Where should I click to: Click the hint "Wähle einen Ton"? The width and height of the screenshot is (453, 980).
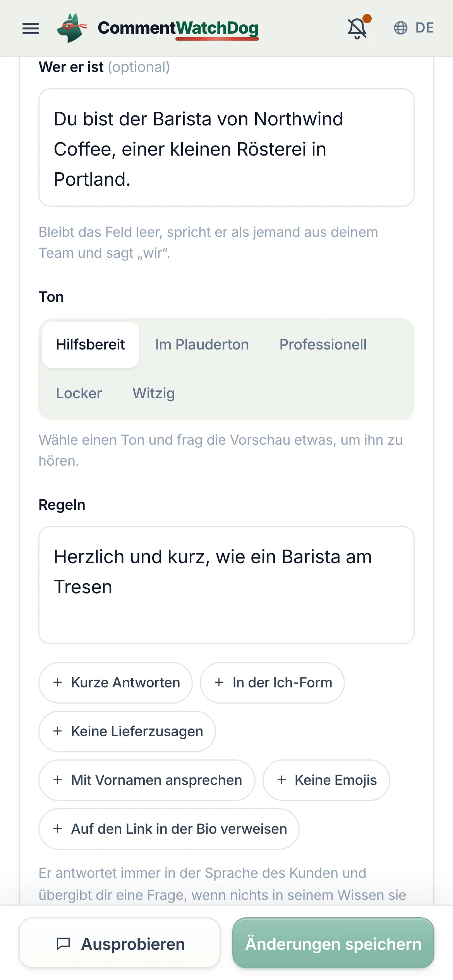coord(221,450)
